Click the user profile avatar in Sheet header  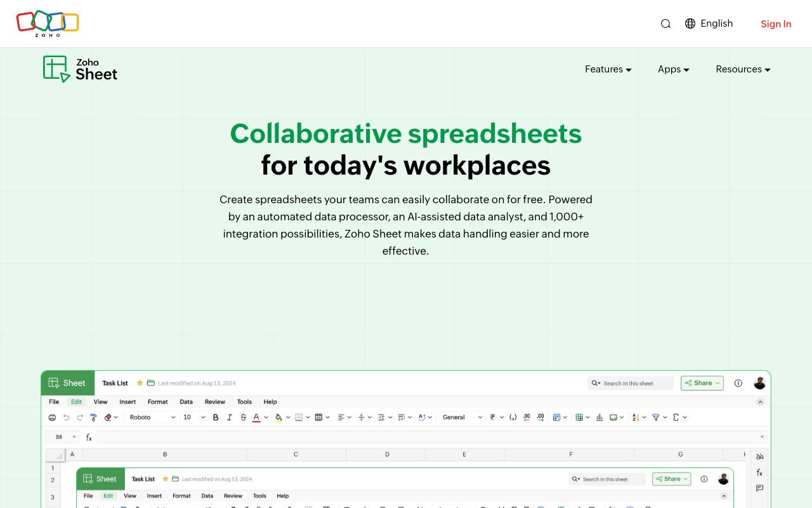tap(759, 383)
